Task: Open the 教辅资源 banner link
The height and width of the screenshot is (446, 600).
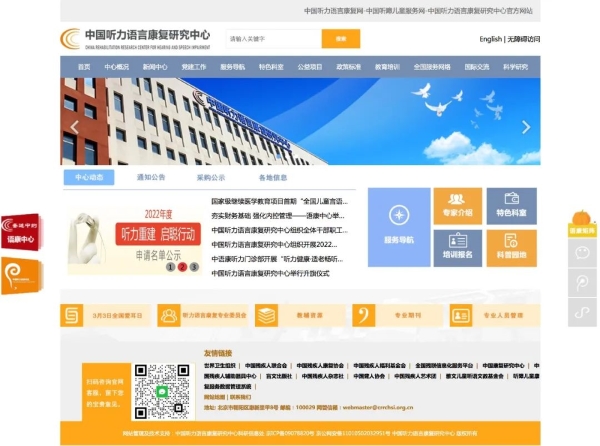Action: 300,316
